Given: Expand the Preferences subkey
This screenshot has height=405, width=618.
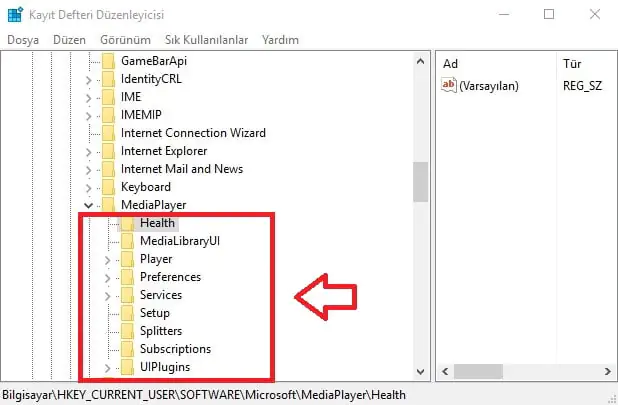Looking at the screenshot, I should tap(108, 278).
